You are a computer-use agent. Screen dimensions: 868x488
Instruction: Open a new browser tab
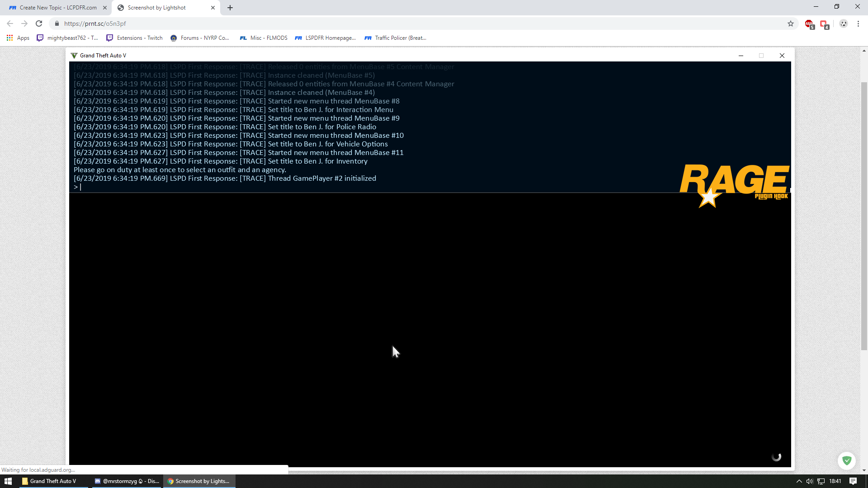point(230,8)
